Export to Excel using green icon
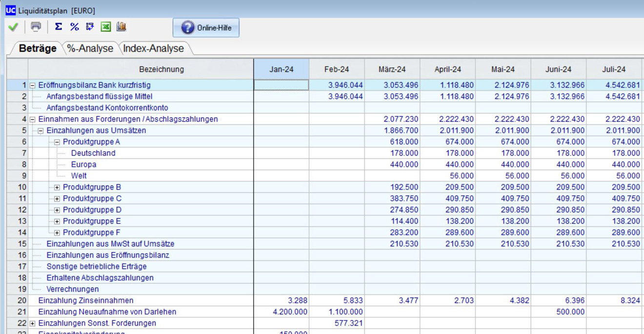 coord(105,27)
